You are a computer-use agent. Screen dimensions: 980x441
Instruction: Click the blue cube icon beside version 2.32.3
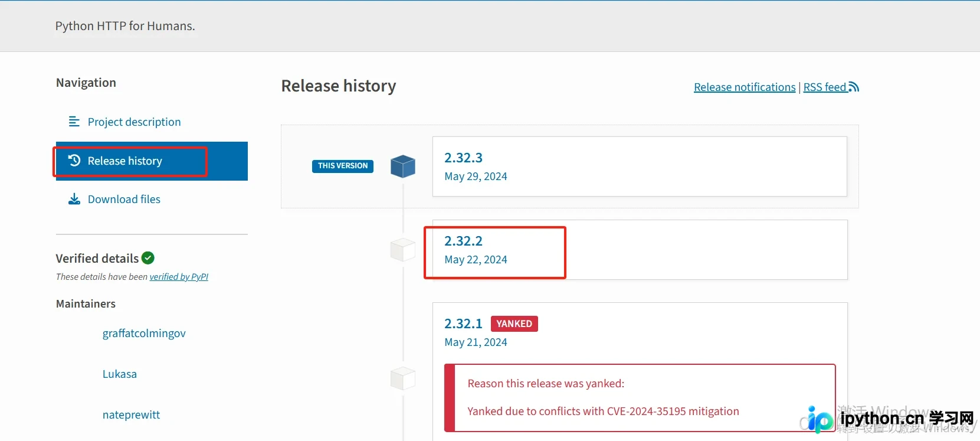point(403,166)
